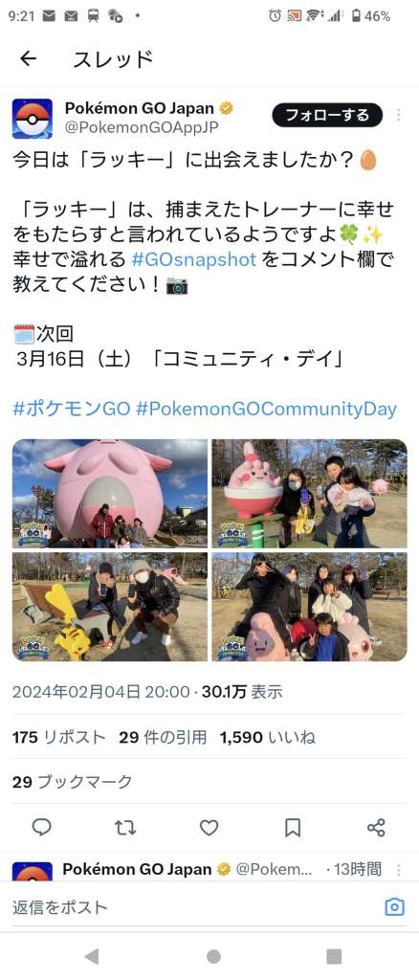The height and width of the screenshot is (980, 419).
Task: Tap the back arrow in thread header
Action: [28, 58]
